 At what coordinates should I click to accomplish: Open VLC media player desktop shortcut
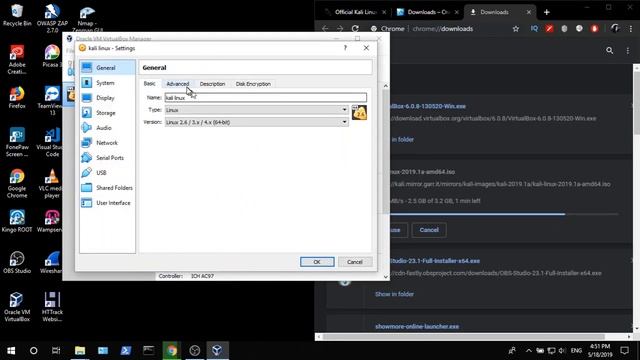pyautogui.click(x=52, y=184)
